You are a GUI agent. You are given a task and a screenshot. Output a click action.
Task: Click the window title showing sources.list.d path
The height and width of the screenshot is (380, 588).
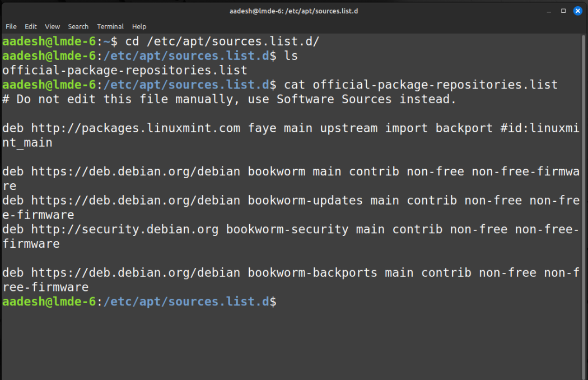click(293, 10)
